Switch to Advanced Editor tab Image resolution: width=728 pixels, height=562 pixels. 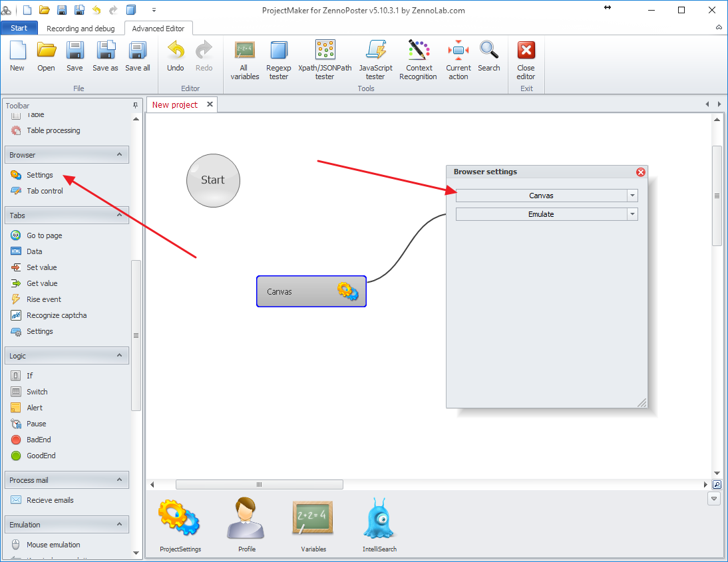click(x=158, y=29)
